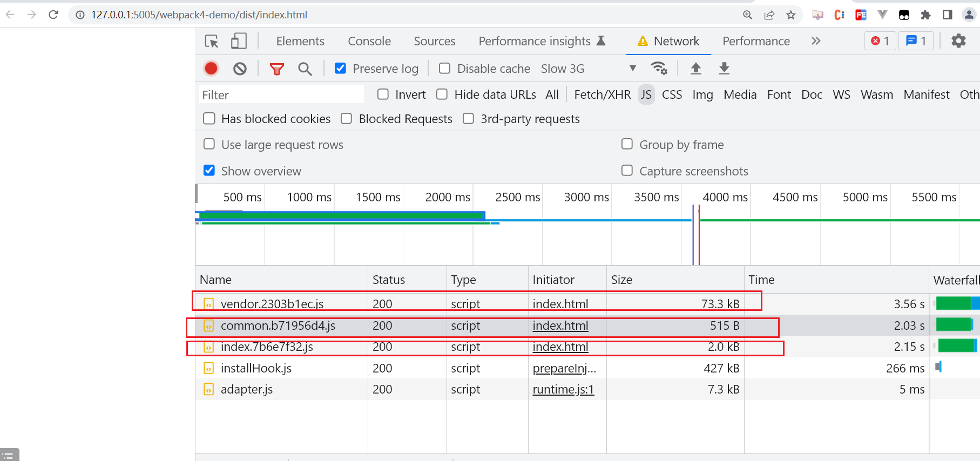Open network conditions wifi icon

[659, 68]
